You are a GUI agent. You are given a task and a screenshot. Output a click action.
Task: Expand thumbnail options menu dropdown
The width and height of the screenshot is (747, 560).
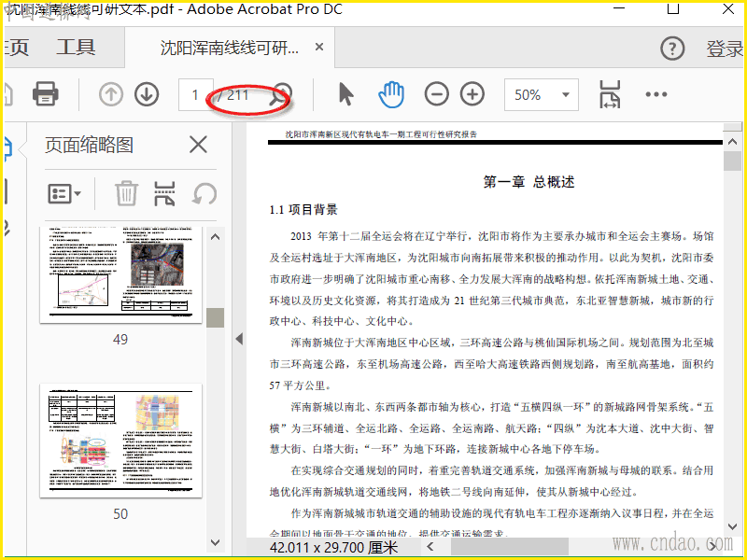click(x=64, y=193)
